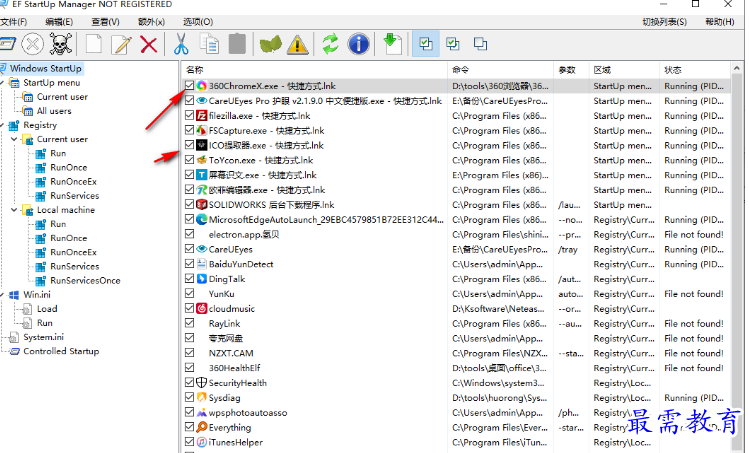Click the blank new page icon
Viewport: 749px width, 453px height.
[x=94, y=44]
